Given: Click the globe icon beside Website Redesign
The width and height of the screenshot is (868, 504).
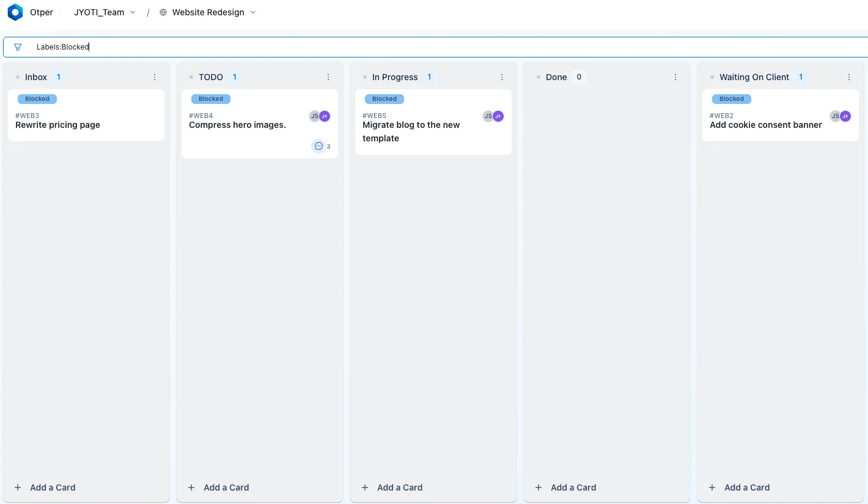Looking at the screenshot, I should 163,12.
